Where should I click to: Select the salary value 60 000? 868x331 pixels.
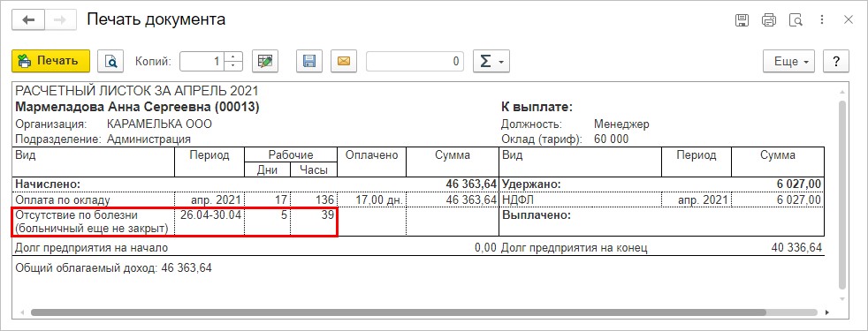[611, 139]
